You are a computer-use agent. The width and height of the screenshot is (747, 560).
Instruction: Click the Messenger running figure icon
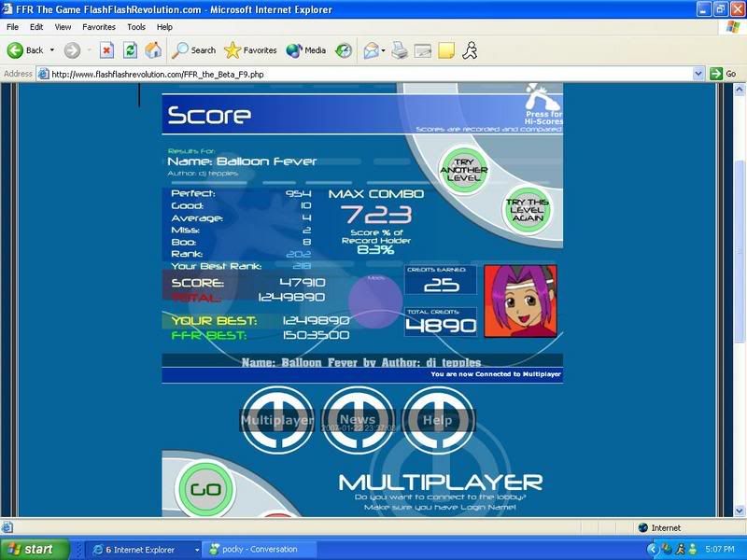pos(470,50)
